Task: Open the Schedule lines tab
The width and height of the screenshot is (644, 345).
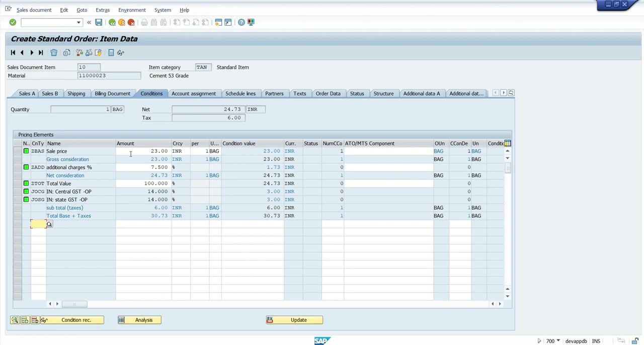Action: pyautogui.click(x=240, y=94)
